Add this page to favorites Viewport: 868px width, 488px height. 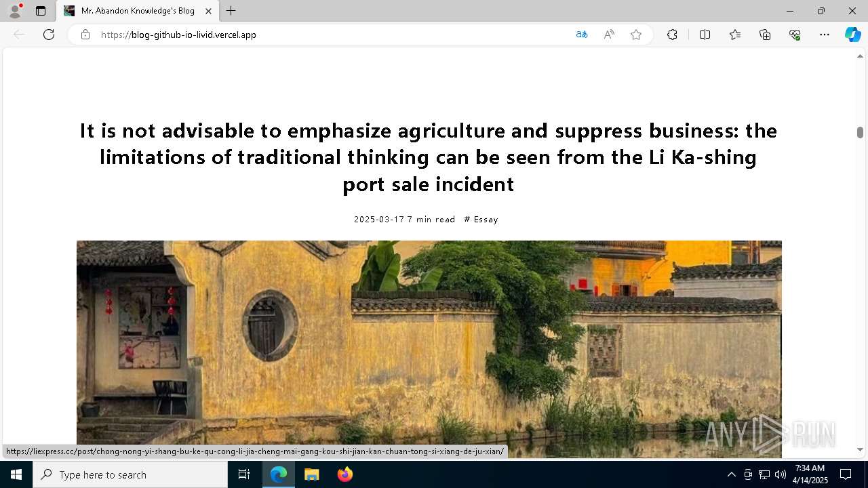tap(636, 35)
